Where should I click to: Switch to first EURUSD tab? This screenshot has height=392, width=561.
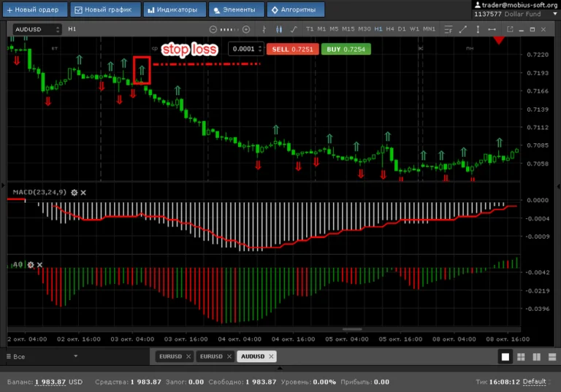pyautogui.click(x=170, y=356)
